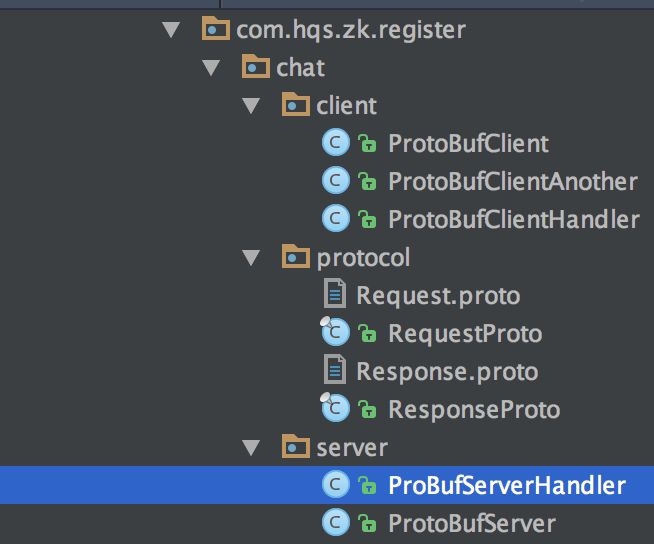Viewport: 654px width, 544px height.
Task: Select the com.hqs.zk.register package label
Action: pyautogui.click(x=350, y=29)
